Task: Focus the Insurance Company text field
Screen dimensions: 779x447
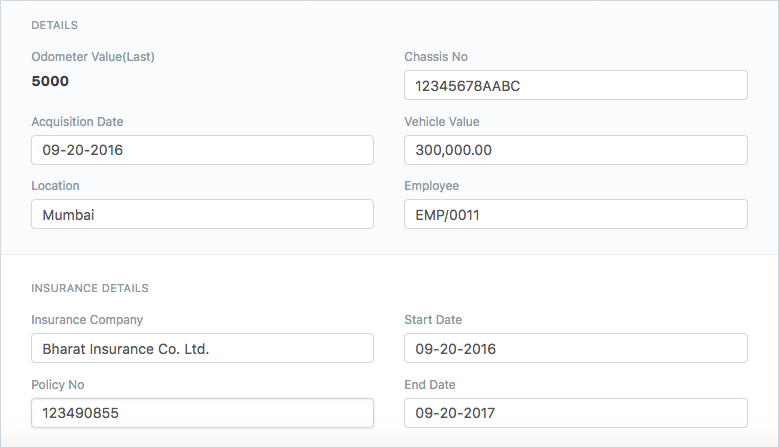Action: (x=202, y=349)
